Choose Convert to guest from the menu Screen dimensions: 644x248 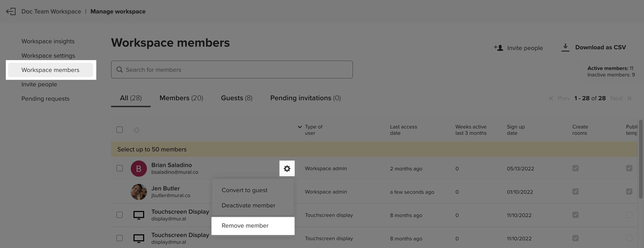click(x=245, y=190)
